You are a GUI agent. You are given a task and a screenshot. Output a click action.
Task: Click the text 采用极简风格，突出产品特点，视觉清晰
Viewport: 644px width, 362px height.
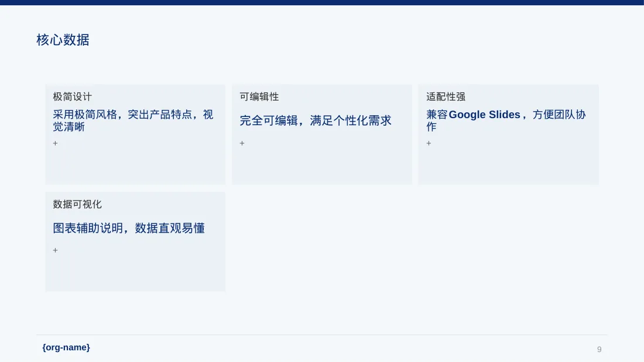coord(133,120)
